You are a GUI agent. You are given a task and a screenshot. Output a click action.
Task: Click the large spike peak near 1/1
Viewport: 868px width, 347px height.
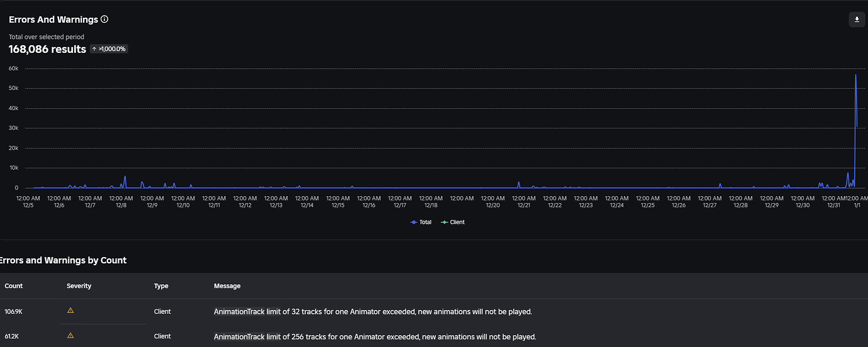click(x=855, y=74)
